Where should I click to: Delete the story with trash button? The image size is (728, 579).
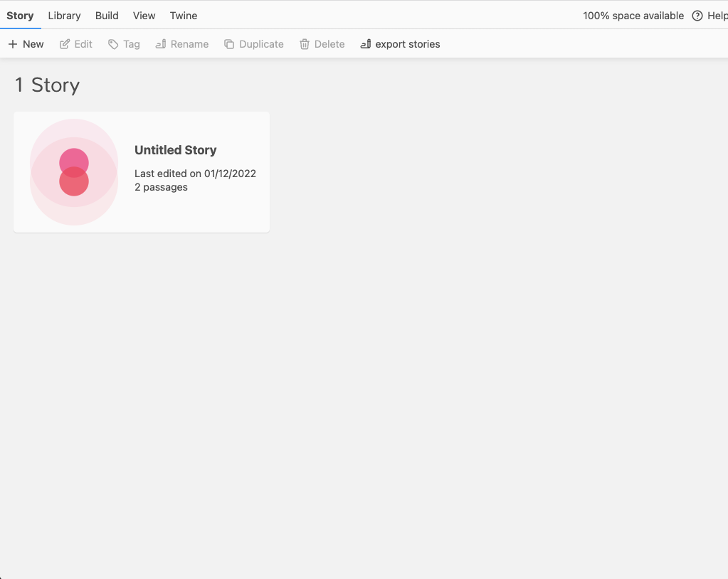322,44
